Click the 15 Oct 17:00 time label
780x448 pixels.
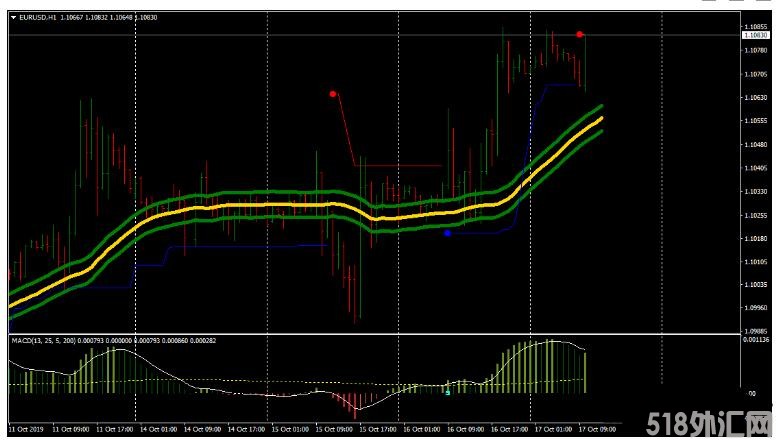coord(378,429)
